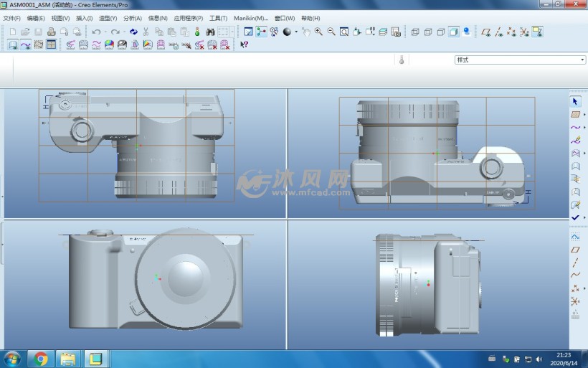Redo the last undone action

tap(115, 32)
